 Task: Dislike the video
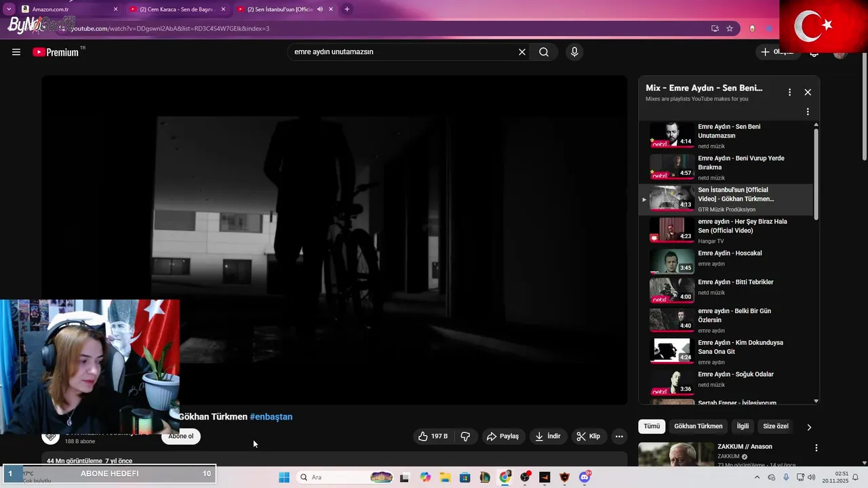click(465, 436)
